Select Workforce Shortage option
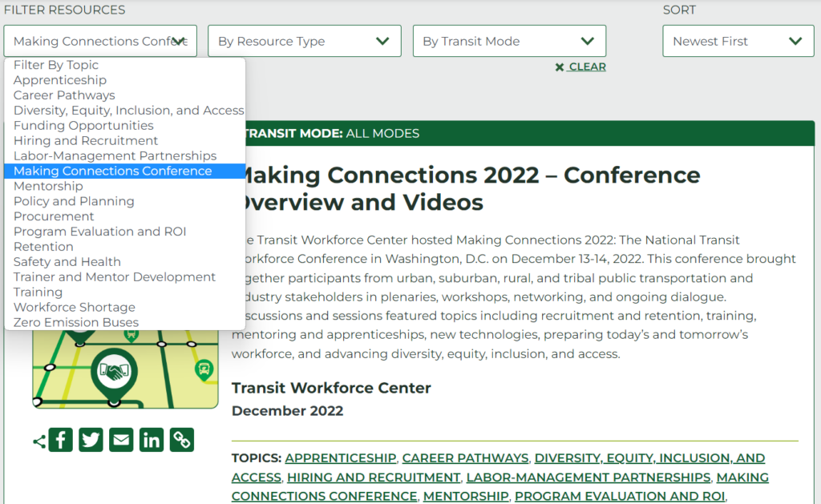 coord(124,308)
